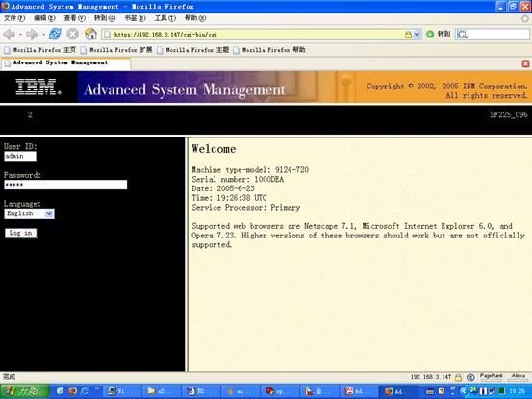Click the Firefox quick launch icon
The image size is (532, 399).
(x=72, y=391)
